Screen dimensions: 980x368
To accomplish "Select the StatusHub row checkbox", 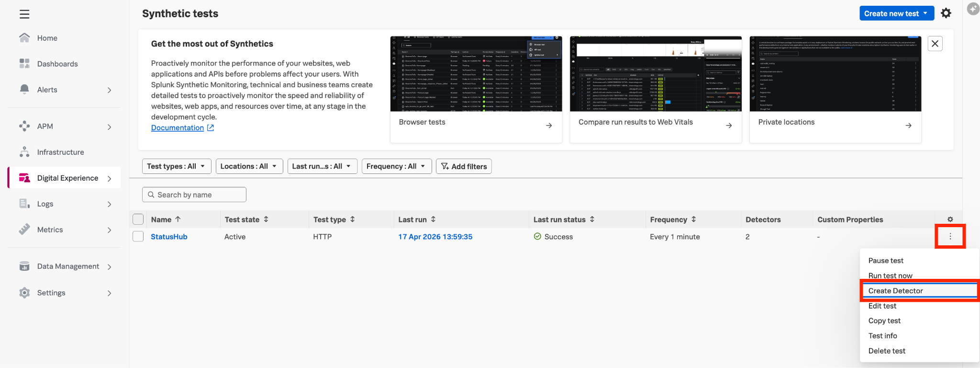I will [138, 236].
